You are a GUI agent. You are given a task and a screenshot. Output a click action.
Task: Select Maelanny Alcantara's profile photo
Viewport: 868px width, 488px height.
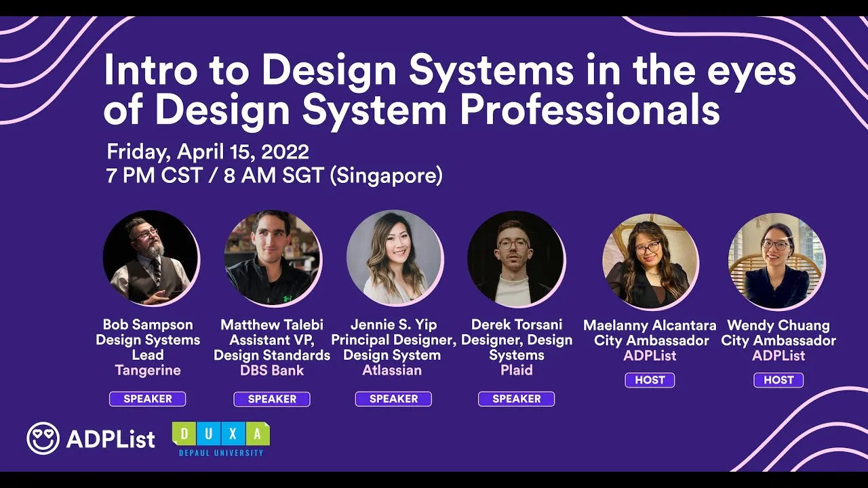[x=650, y=261]
